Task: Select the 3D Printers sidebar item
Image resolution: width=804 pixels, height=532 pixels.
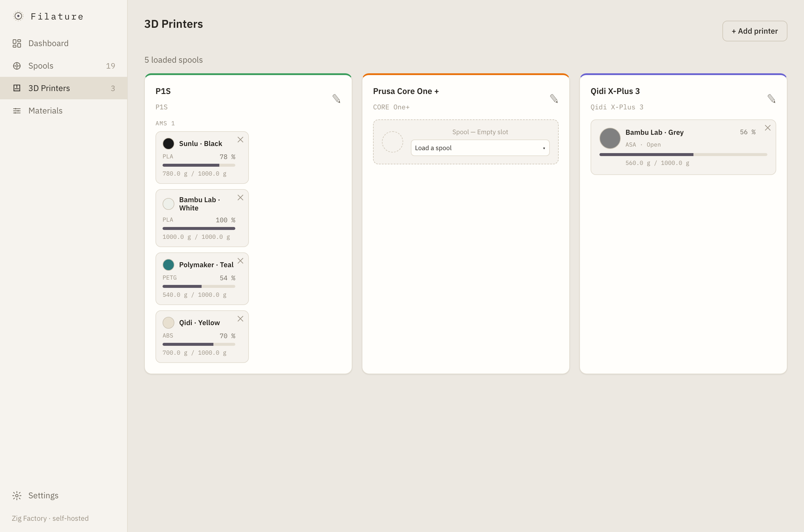Action: (x=64, y=88)
